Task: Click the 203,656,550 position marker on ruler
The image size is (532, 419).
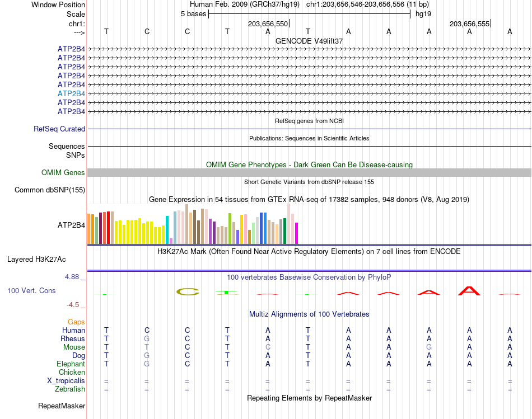Action: click(x=268, y=23)
